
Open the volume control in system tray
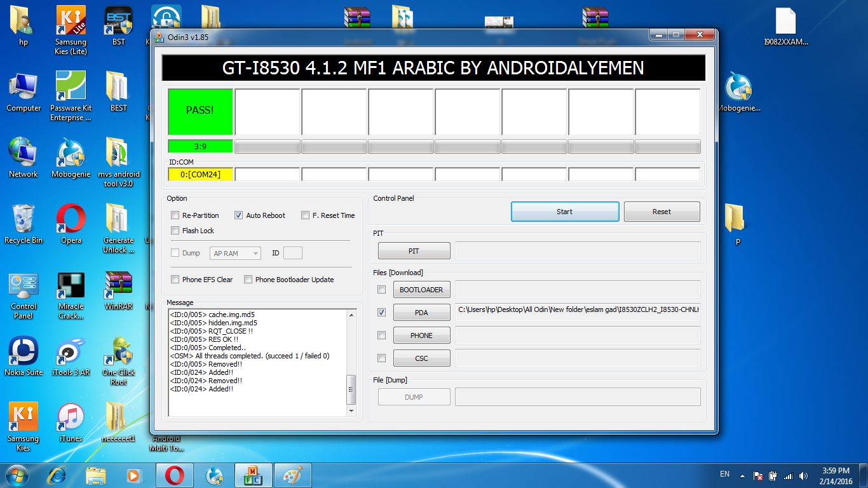coord(804,475)
